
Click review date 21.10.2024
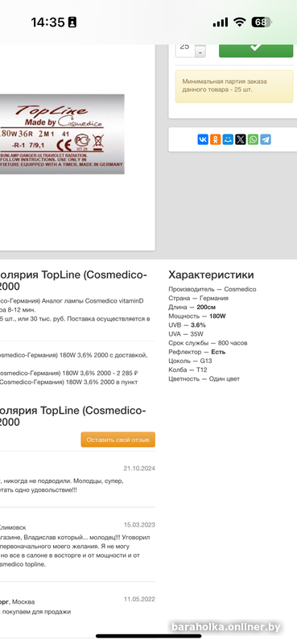139,469
